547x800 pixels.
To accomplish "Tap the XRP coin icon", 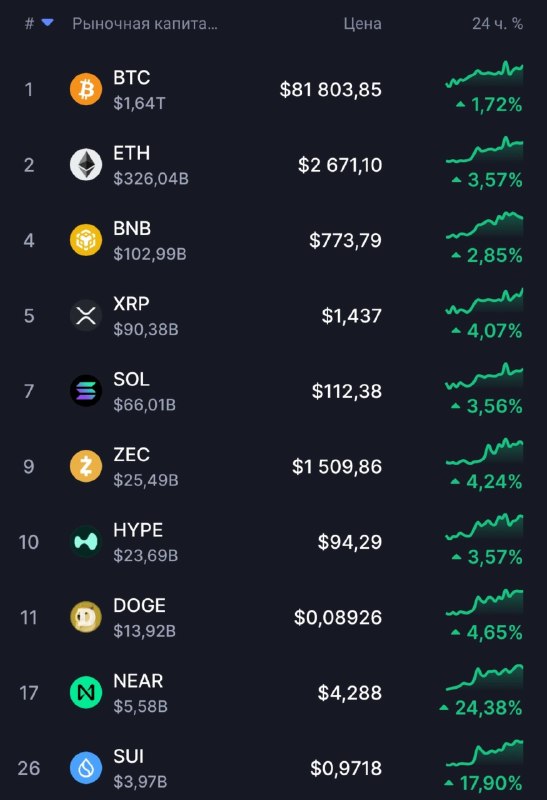I will 86,315.
